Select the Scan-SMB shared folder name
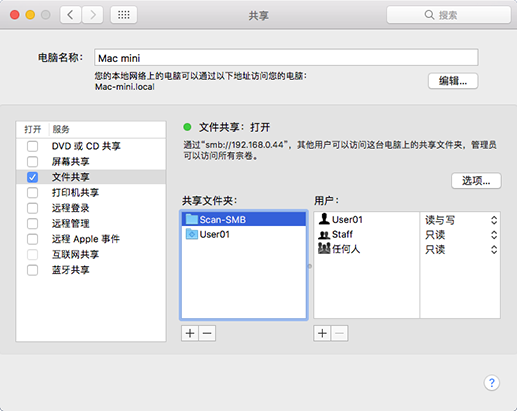The height and width of the screenshot is (411, 517). point(223,220)
